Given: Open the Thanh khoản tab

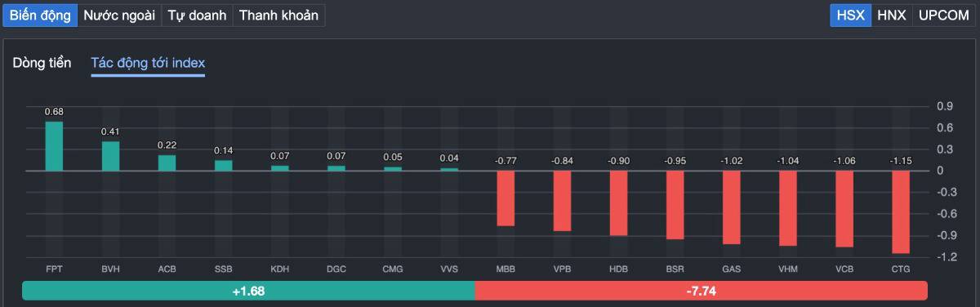Looking at the screenshot, I should [278, 15].
